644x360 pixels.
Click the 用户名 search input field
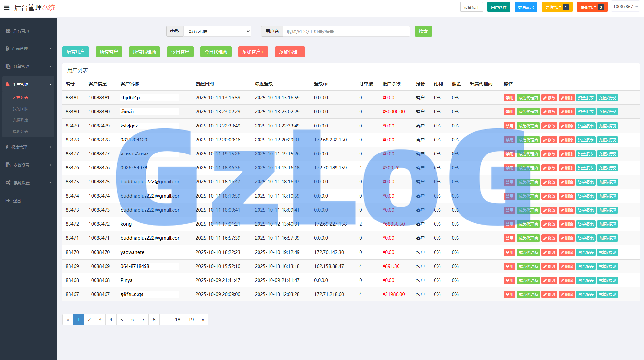(346, 31)
